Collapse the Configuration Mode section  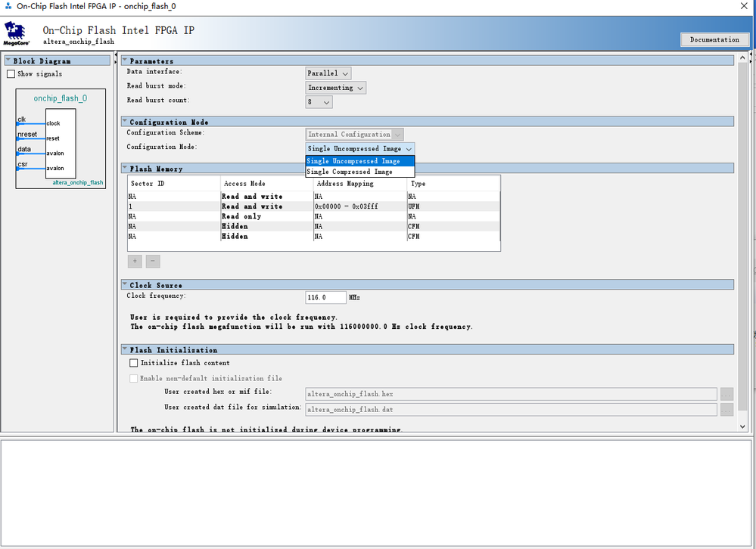tap(125, 121)
